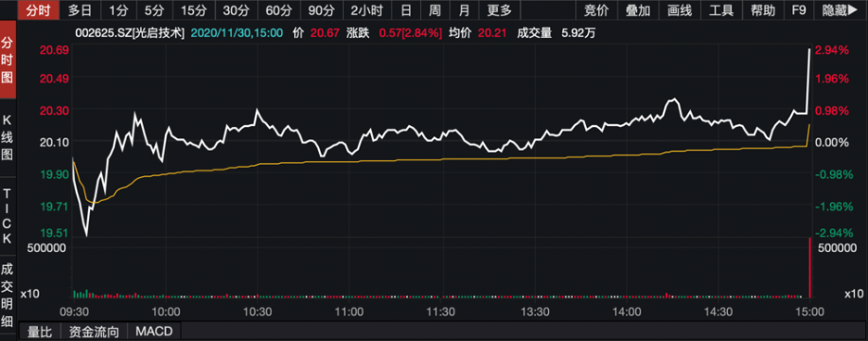Screen dimensions: 868x341
Task: Select the 15分 interval tab
Action: pyautogui.click(x=194, y=10)
